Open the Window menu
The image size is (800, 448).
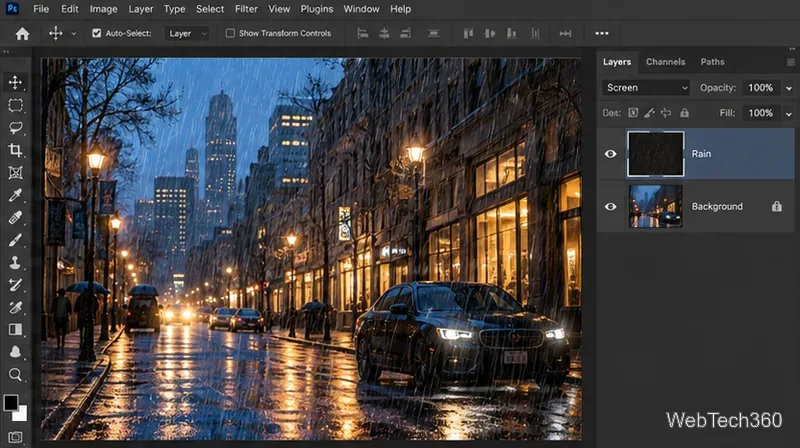coord(361,9)
